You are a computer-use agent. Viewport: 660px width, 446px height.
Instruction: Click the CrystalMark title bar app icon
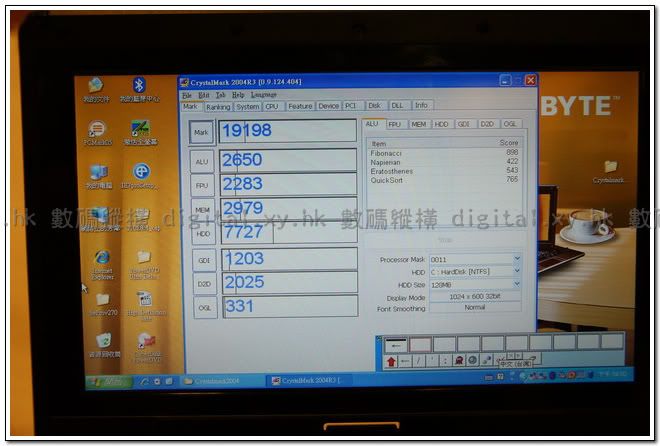tap(184, 82)
